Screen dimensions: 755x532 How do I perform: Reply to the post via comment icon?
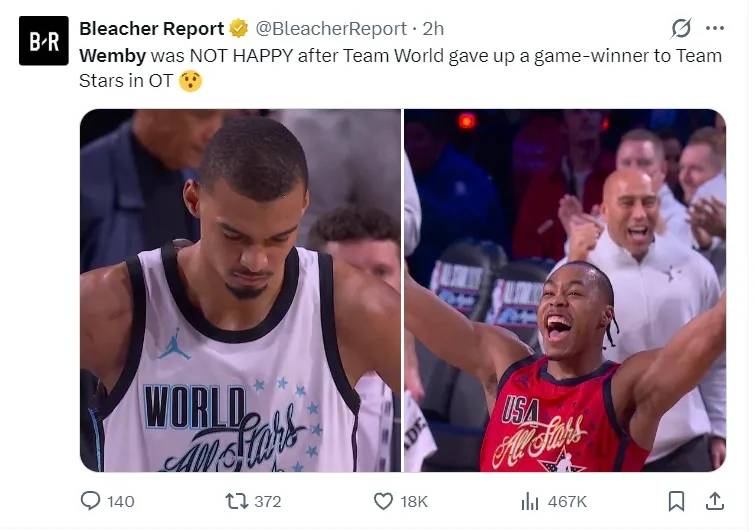(90, 501)
